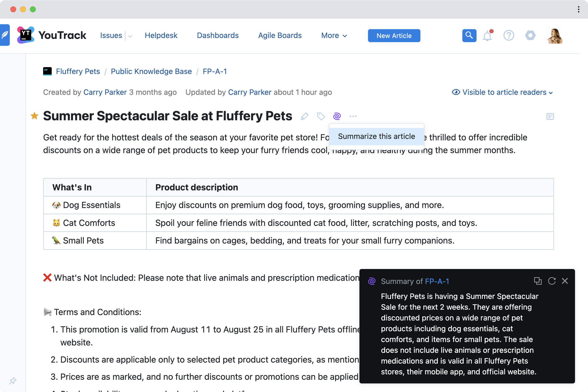Open the AI Assistant swirl icon beside article title
This screenshot has height=392, width=588.
[337, 116]
